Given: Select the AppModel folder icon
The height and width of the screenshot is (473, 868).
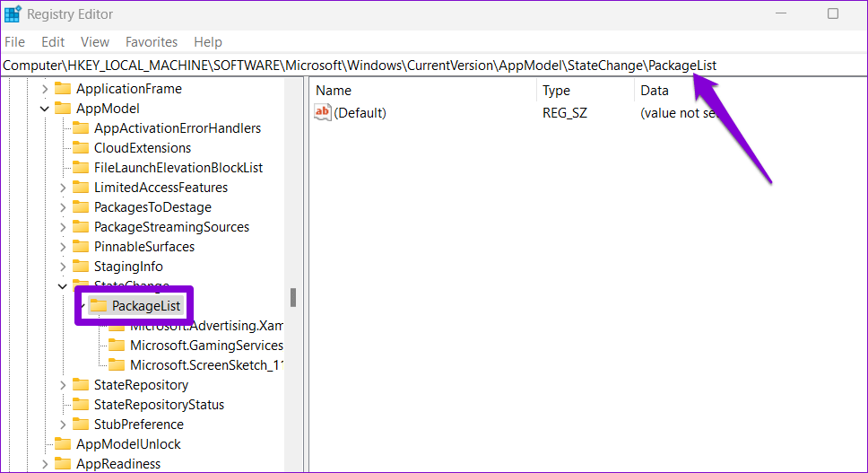Looking at the screenshot, I should click(63, 109).
